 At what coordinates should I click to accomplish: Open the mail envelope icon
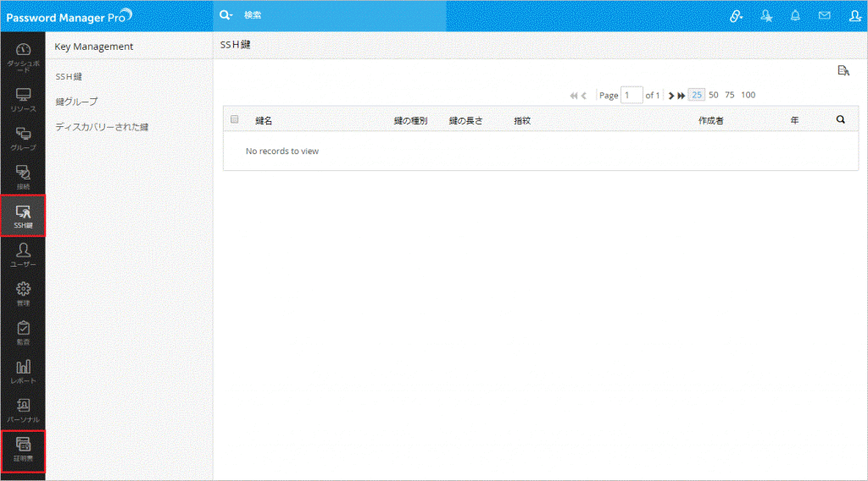click(824, 15)
